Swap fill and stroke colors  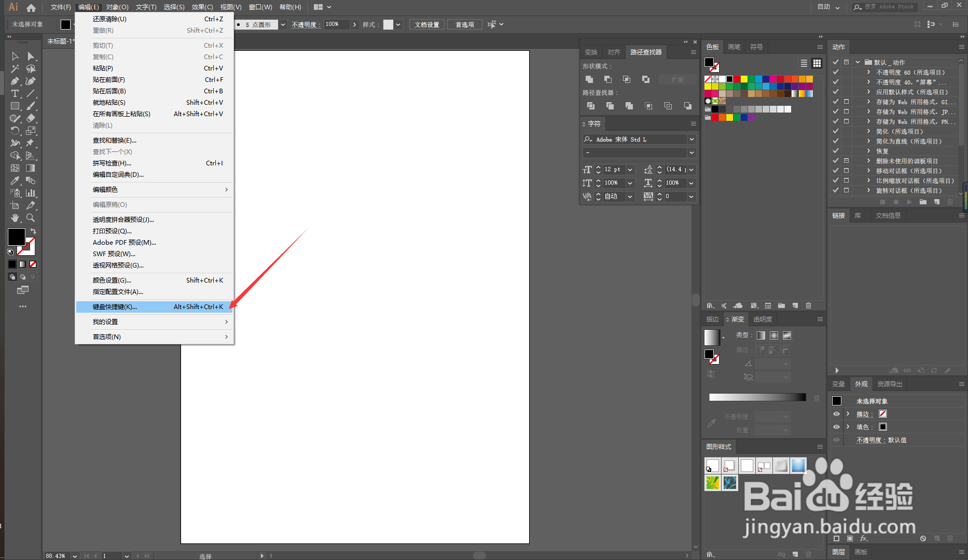[x=33, y=231]
